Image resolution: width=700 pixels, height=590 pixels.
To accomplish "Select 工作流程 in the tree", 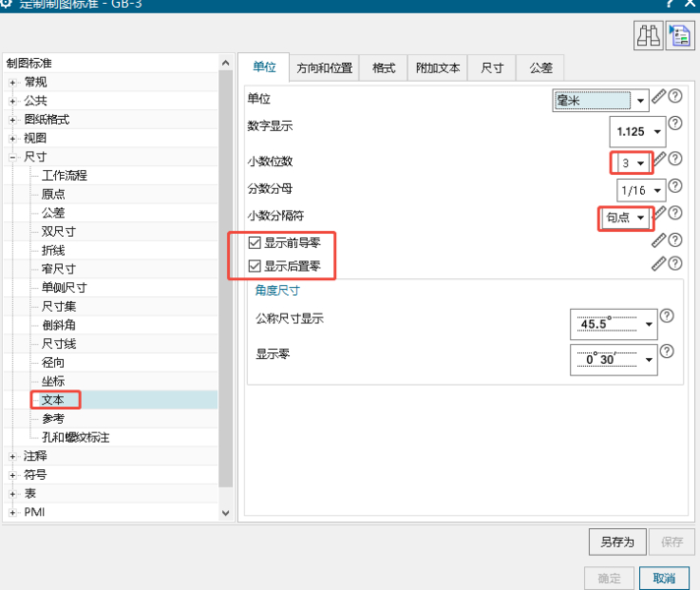I will (x=64, y=176).
